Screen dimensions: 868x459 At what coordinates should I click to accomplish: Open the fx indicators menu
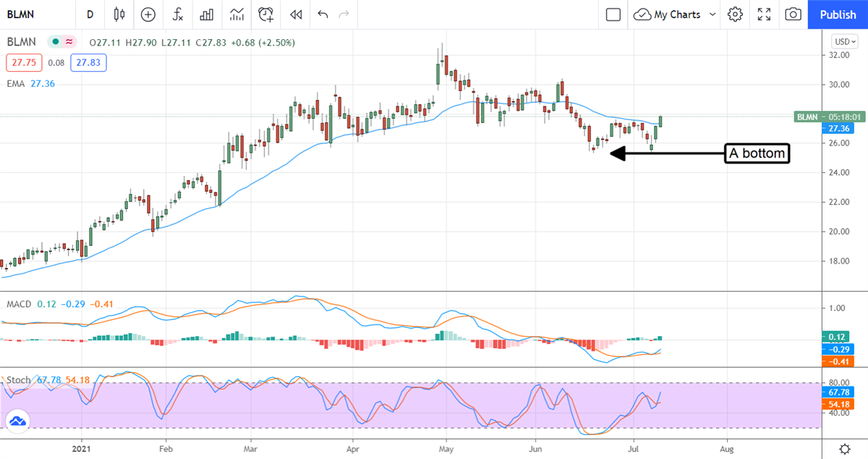[x=177, y=14]
